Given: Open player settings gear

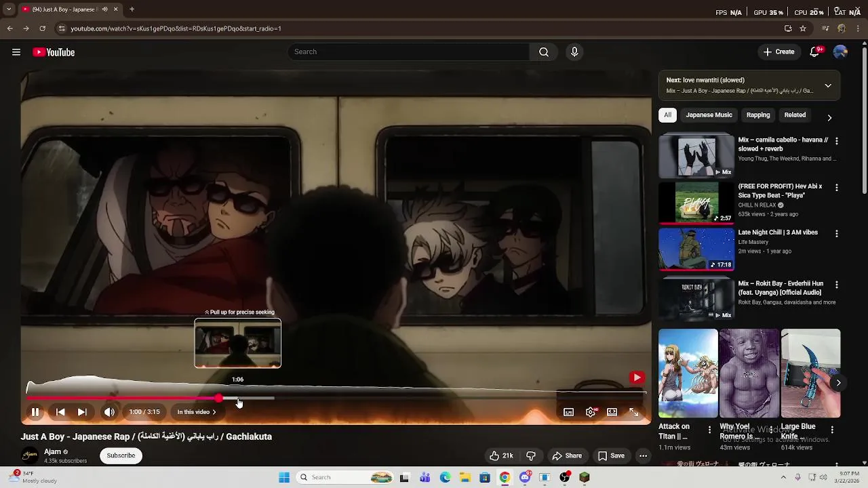Looking at the screenshot, I should (591, 412).
